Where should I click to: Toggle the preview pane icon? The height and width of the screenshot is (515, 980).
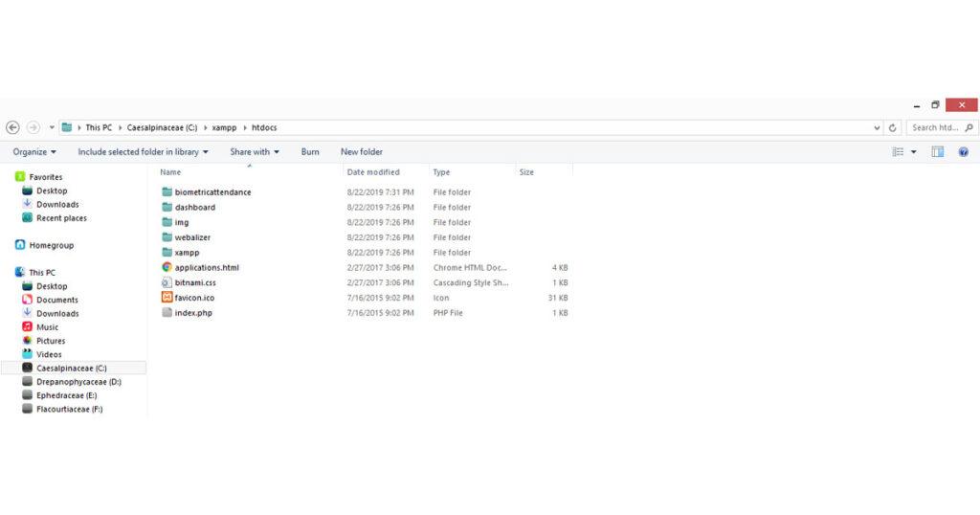(938, 152)
